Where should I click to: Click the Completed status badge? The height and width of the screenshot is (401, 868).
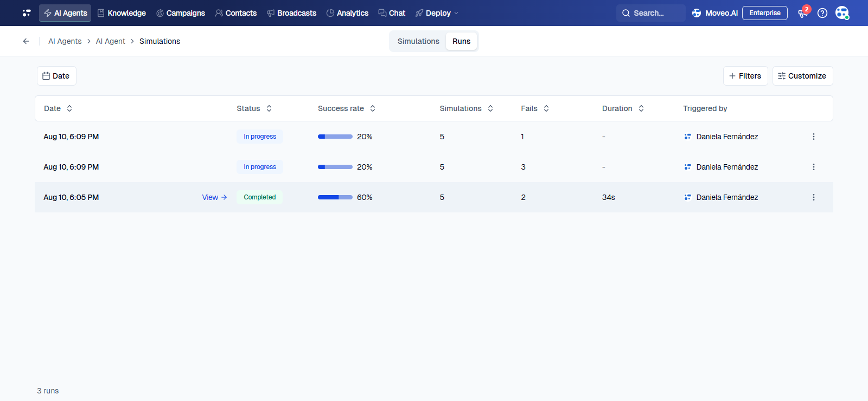pyautogui.click(x=259, y=197)
